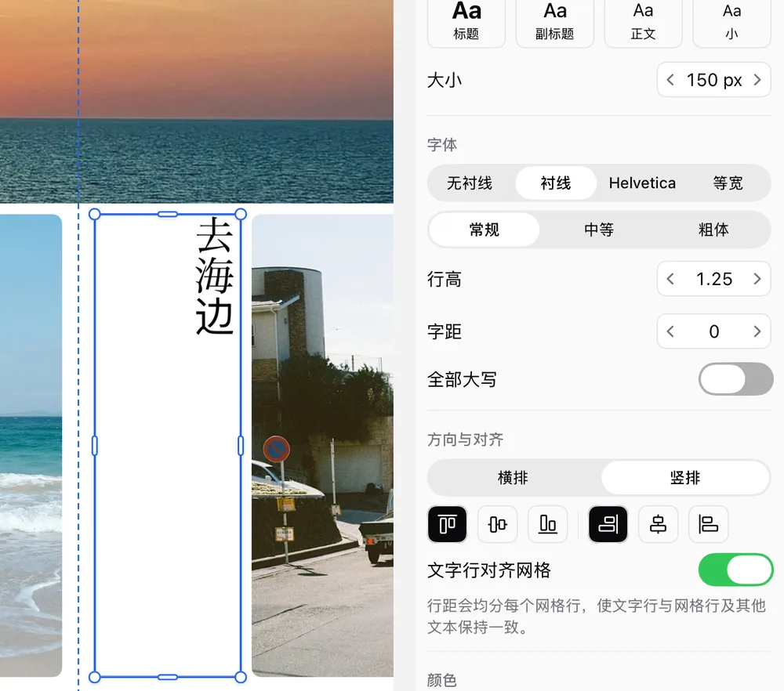Increase 字距 with right arrow
Viewport: 784px width, 691px height.
coord(757,331)
